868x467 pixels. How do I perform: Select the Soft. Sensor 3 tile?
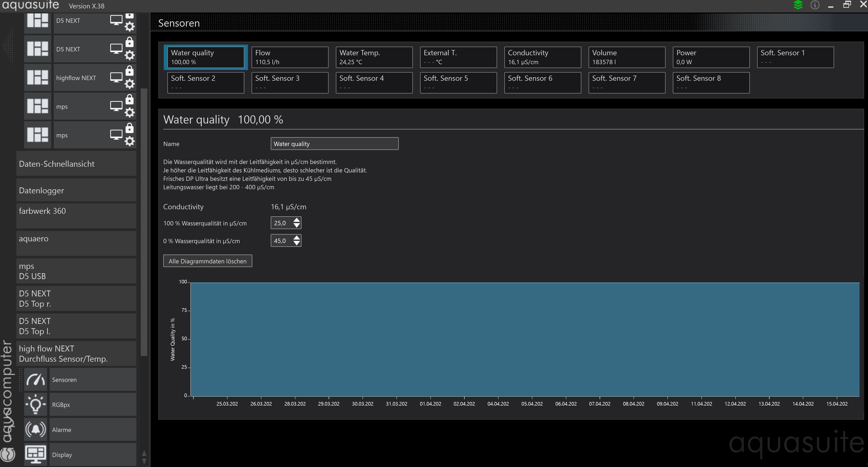(290, 83)
